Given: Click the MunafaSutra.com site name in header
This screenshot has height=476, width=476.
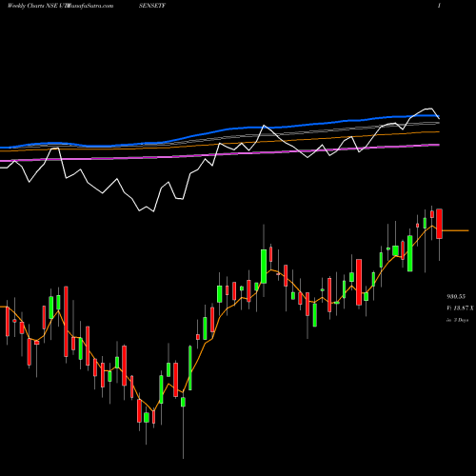Looking at the screenshot, I should tap(90, 6).
